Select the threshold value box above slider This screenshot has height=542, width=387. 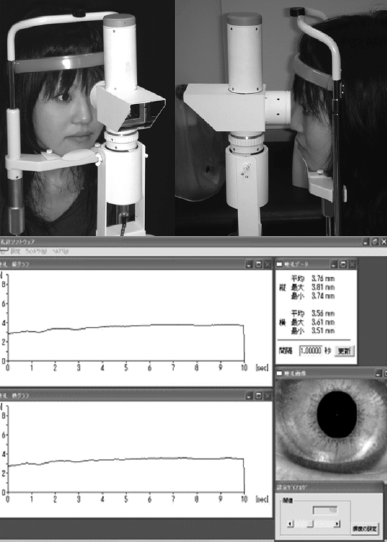point(325,511)
